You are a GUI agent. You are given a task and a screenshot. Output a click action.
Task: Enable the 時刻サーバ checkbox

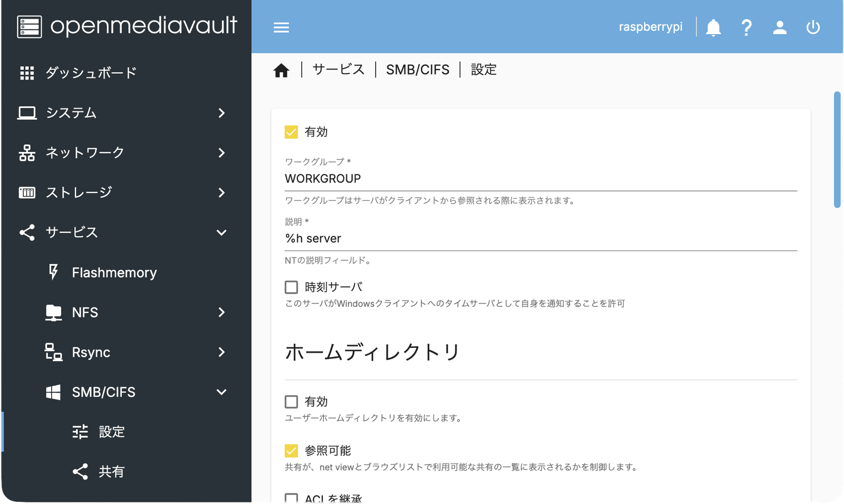tap(291, 287)
